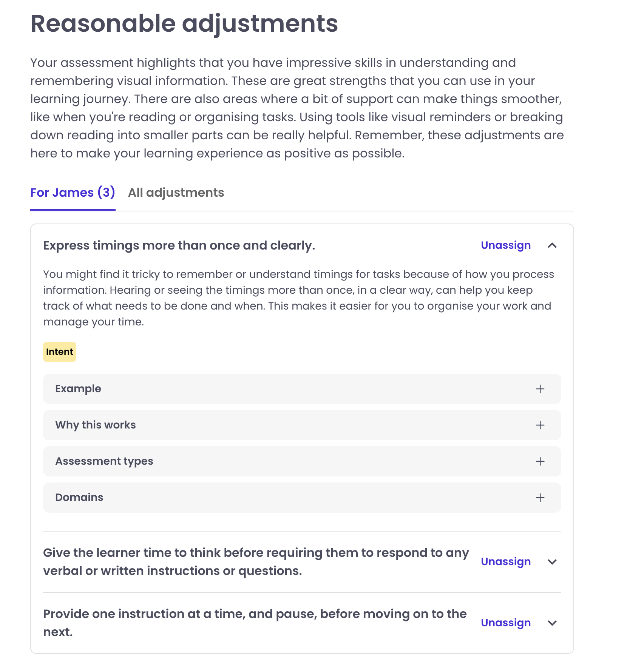Expand the Give the learner time chevron
Image resolution: width=627 pixels, height=672 pixels.
pos(552,562)
